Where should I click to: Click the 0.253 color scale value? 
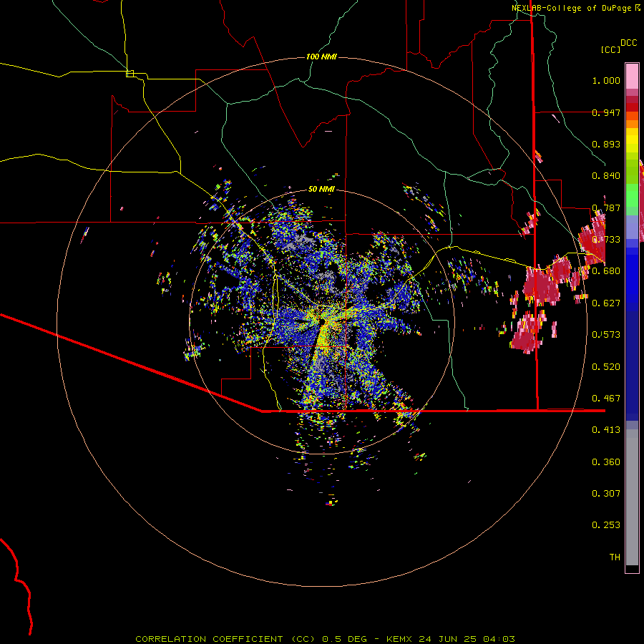(x=606, y=525)
